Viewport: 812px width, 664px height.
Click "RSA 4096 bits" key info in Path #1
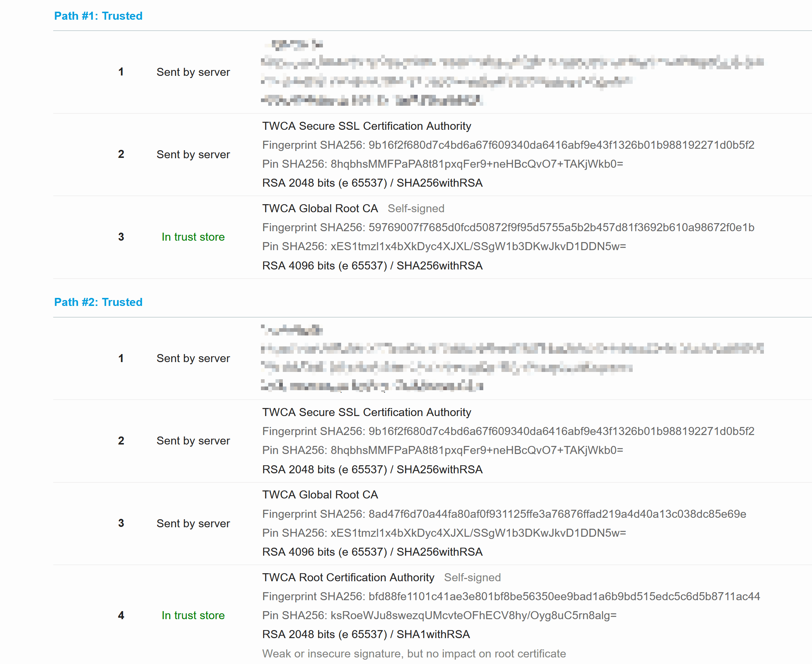[x=372, y=265]
